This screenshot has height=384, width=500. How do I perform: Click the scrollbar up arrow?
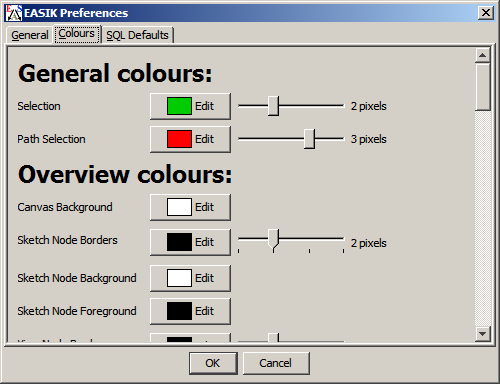click(x=483, y=55)
